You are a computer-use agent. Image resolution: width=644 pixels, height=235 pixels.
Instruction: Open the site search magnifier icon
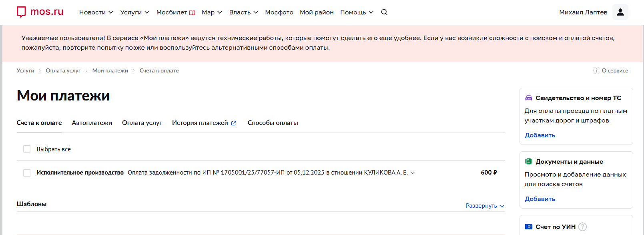click(384, 12)
